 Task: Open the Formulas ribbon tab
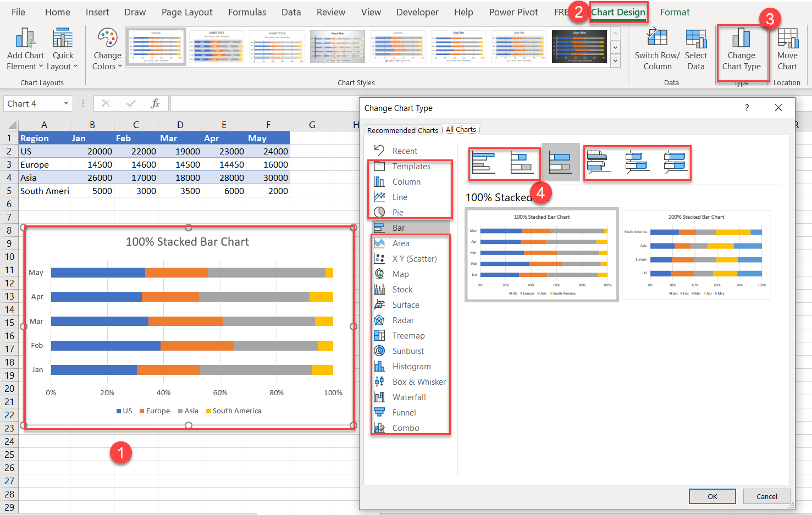pyautogui.click(x=247, y=12)
